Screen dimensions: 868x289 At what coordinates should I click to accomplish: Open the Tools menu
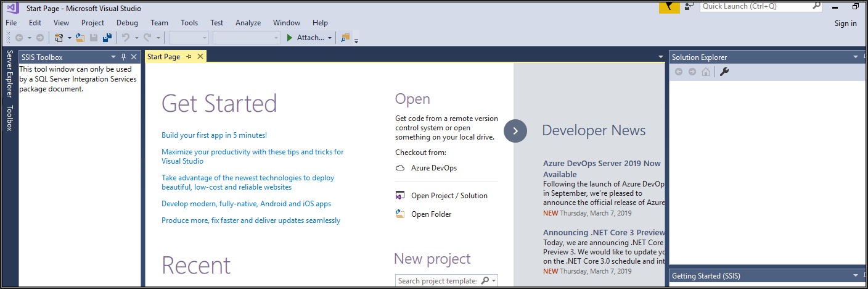(189, 23)
